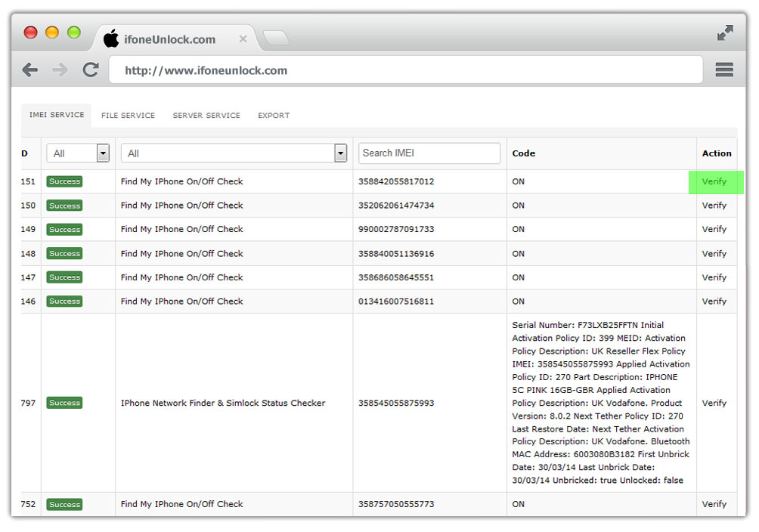Open the SERVER SERVICE tab
The width and height of the screenshot is (759, 532).
click(206, 115)
